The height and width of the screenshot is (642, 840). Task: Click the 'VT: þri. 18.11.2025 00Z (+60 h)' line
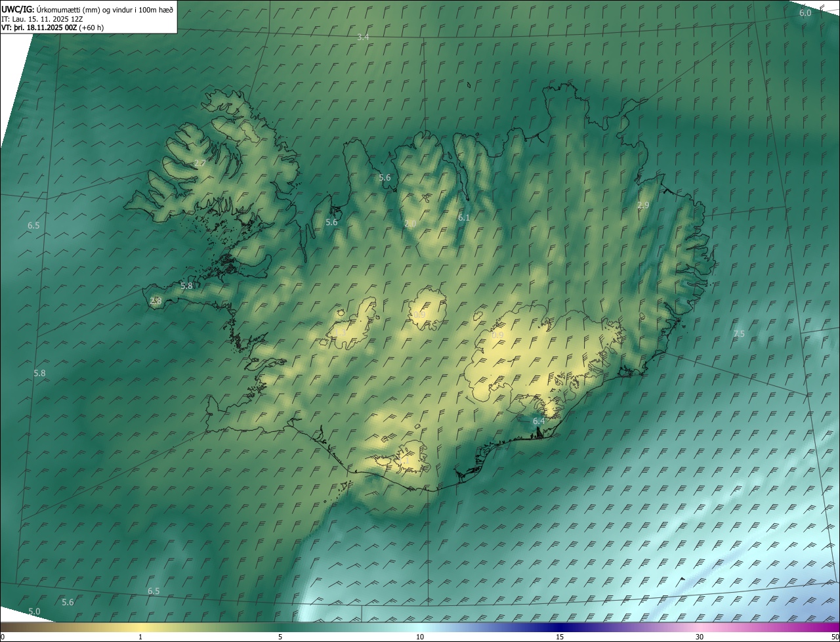[x=52, y=28]
